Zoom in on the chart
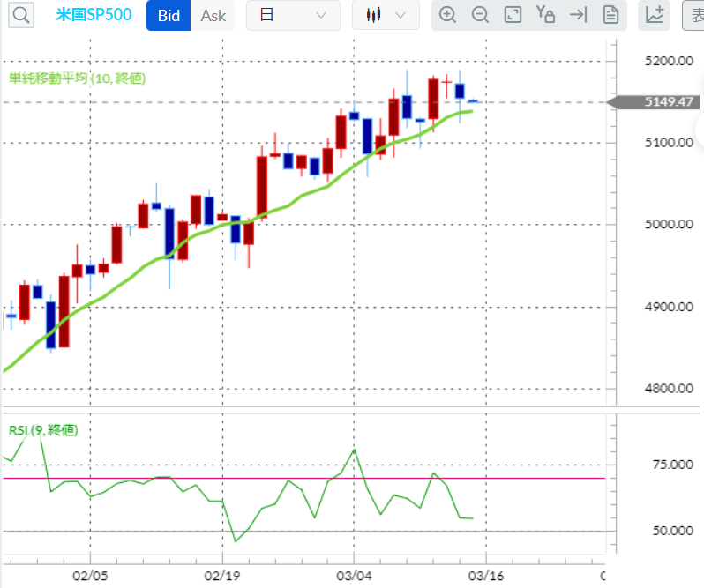704x588 pixels. click(447, 15)
